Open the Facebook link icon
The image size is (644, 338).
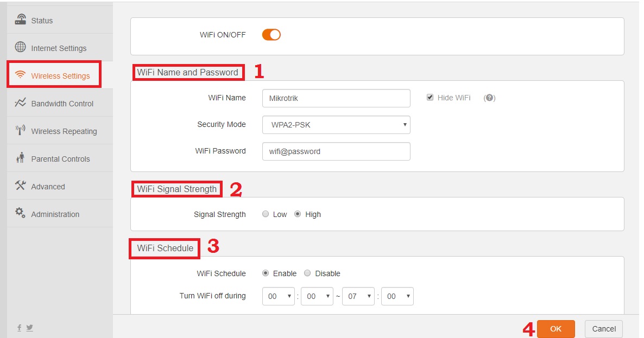coord(20,328)
